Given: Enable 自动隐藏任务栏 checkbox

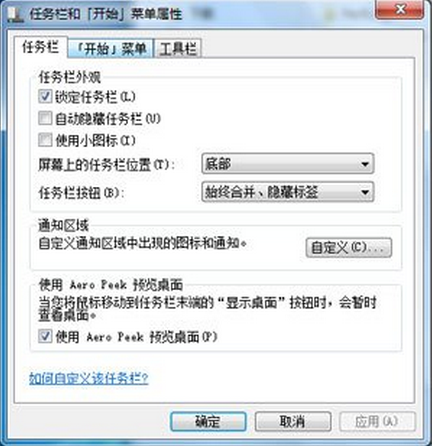Looking at the screenshot, I should click(45, 118).
